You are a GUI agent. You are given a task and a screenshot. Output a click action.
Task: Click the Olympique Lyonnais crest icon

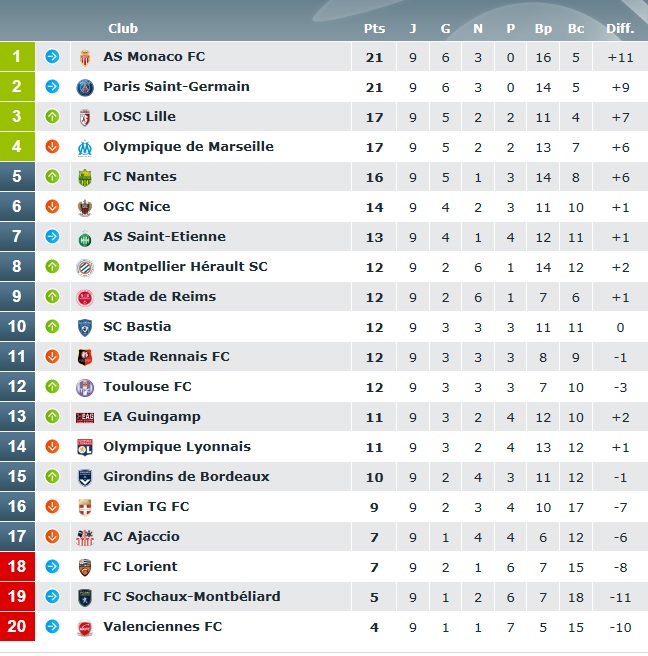[85, 447]
